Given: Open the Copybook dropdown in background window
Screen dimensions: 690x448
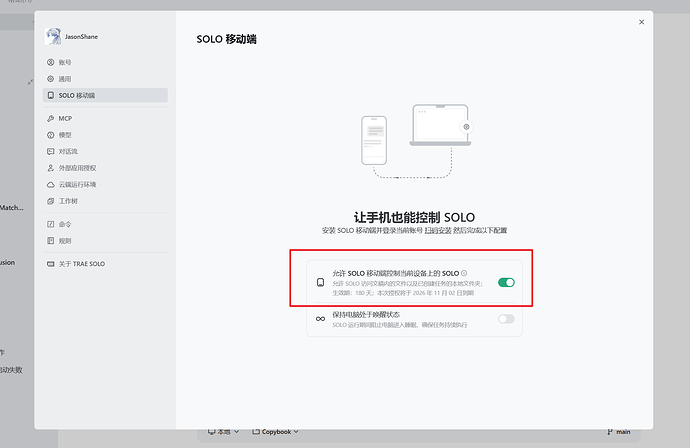Looking at the screenshot, I should coord(275,432).
